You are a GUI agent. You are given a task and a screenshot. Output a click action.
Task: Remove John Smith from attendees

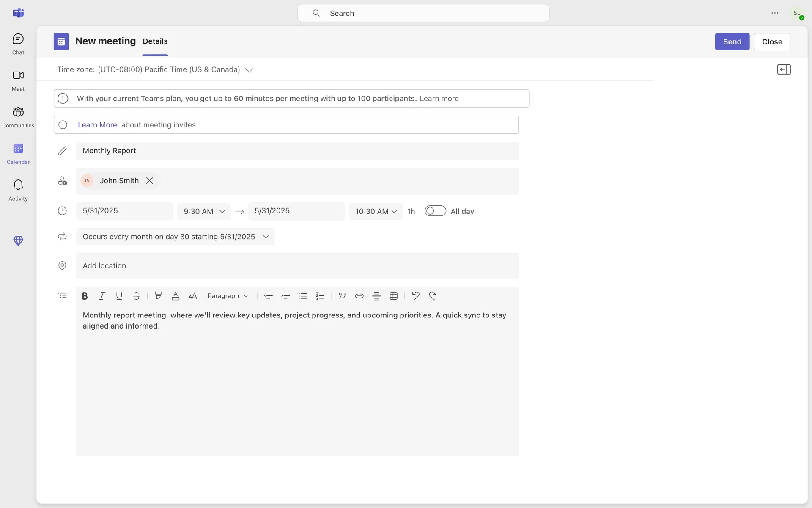[149, 181]
